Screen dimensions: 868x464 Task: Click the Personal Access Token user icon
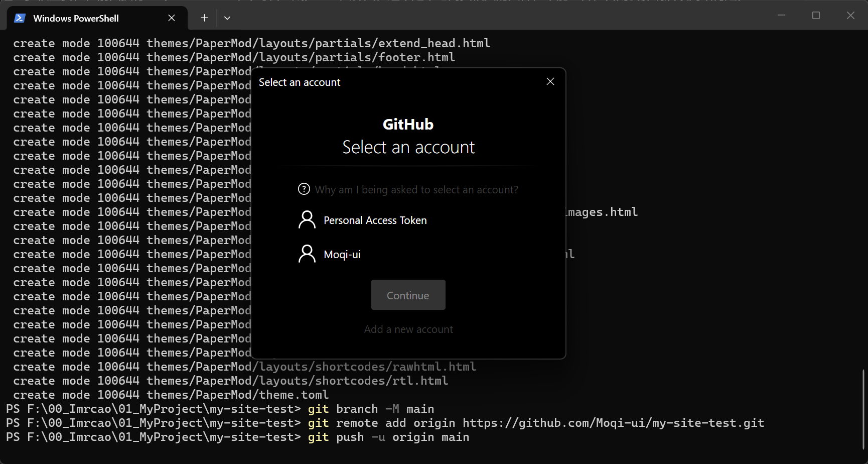(x=307, y=220)
